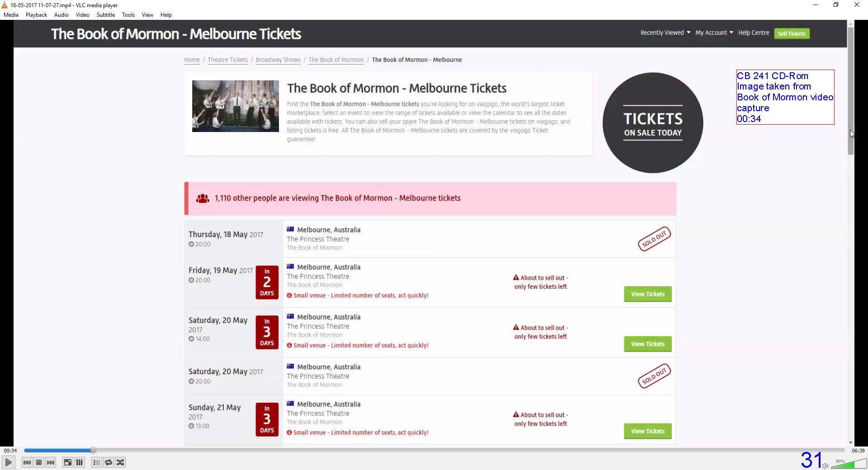Click total duration 06:39 label
The image size is (868, 470).
(858, 451)
